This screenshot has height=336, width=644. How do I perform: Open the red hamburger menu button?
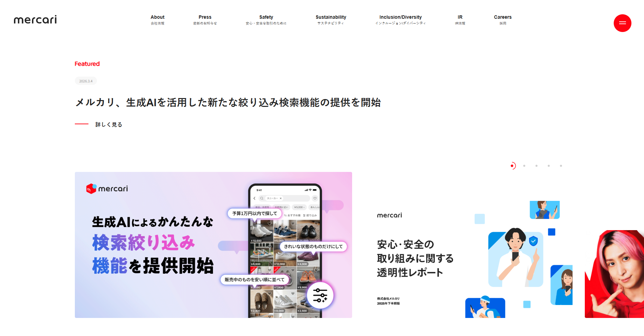[x=622, y=23]
